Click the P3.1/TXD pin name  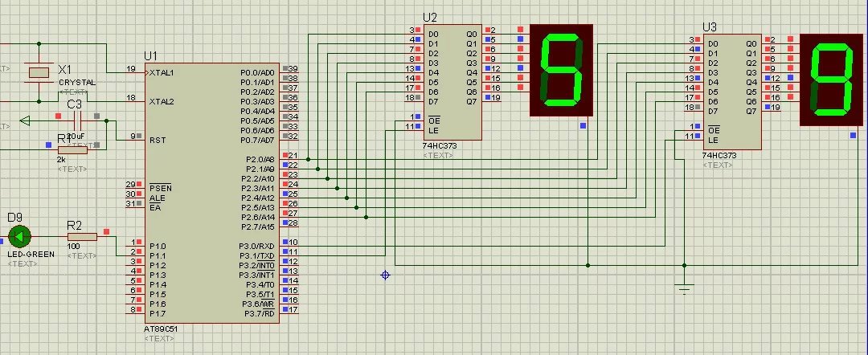coord(257,255)
